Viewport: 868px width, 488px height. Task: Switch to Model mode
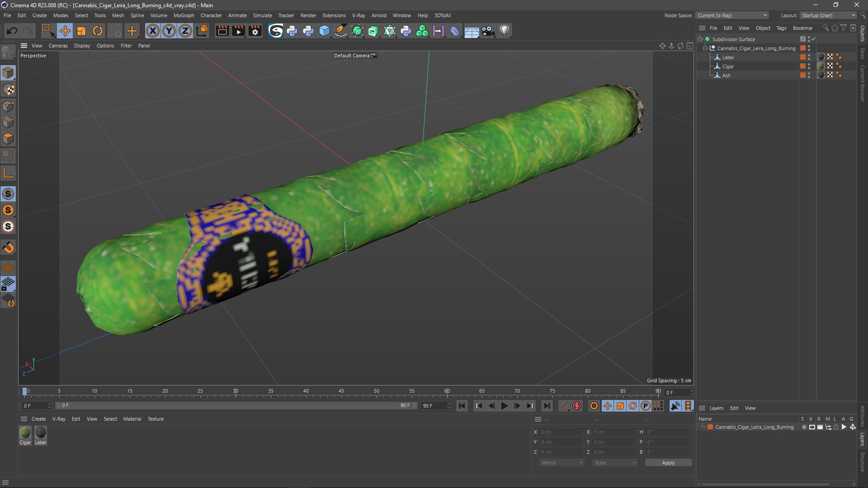(x=8, y=73)
